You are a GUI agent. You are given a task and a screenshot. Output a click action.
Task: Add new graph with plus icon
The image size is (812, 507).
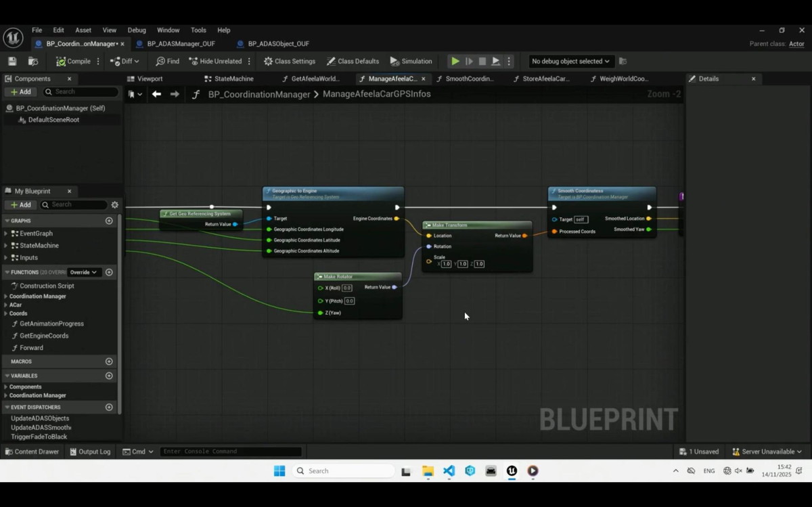[109, 221]
